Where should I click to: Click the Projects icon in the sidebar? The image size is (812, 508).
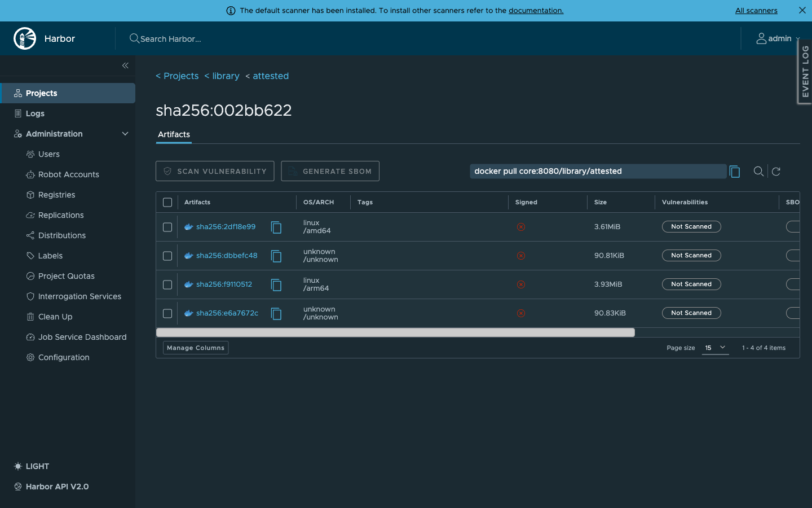click(18, 93)
